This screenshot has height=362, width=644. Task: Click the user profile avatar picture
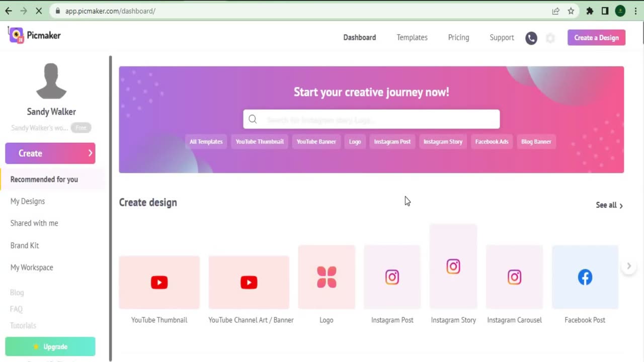[51, 81]
